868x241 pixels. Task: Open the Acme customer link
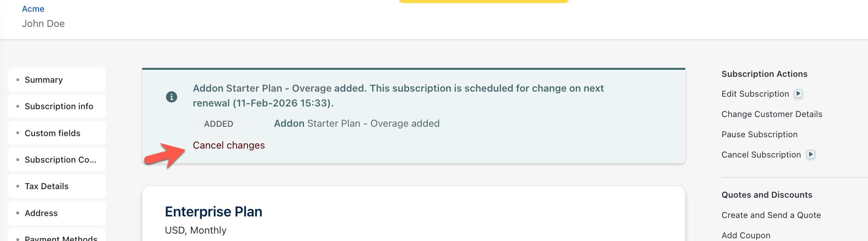click(33, 9)
